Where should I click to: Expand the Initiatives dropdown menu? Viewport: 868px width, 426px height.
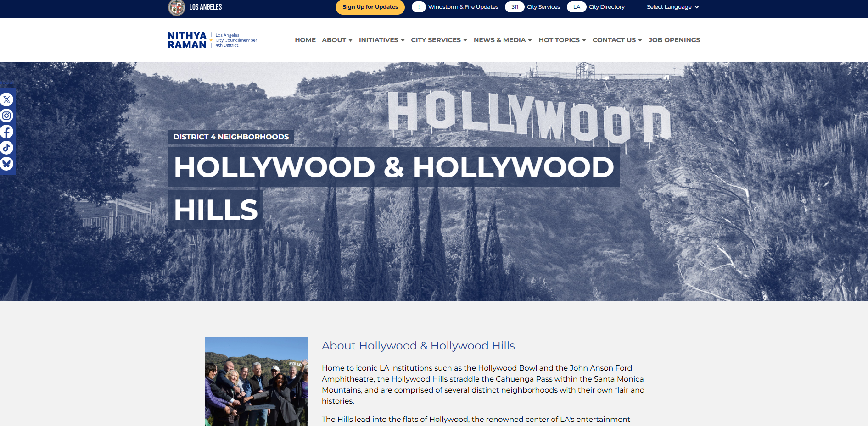click(x=381, y=40)
